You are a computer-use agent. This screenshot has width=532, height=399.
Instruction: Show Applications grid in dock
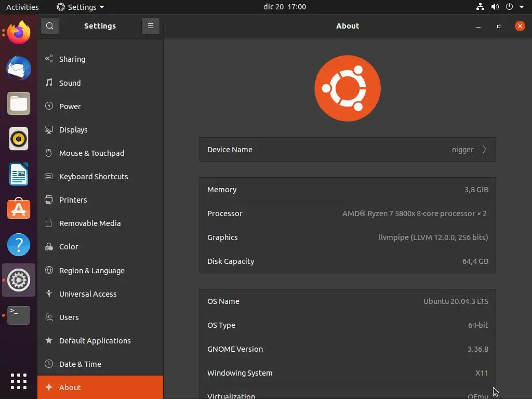19,381
